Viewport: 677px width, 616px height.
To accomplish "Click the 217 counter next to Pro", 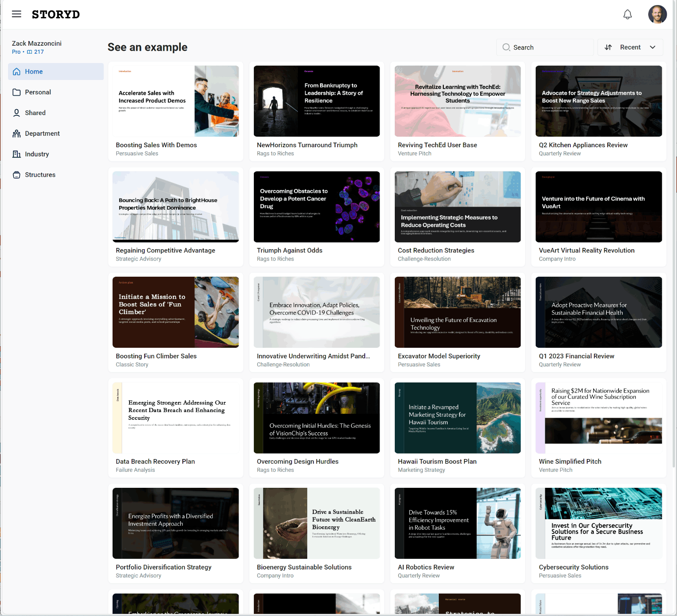I will (39, 52).
